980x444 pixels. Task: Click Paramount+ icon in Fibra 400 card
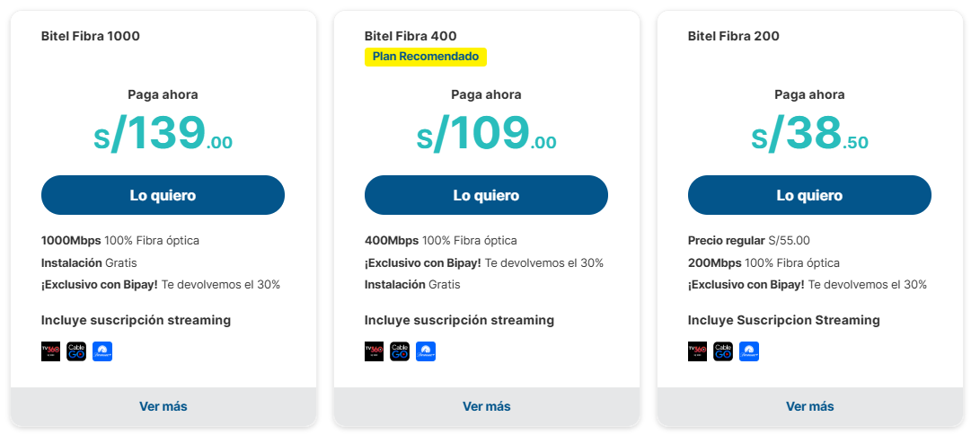[x=426, y=351]
